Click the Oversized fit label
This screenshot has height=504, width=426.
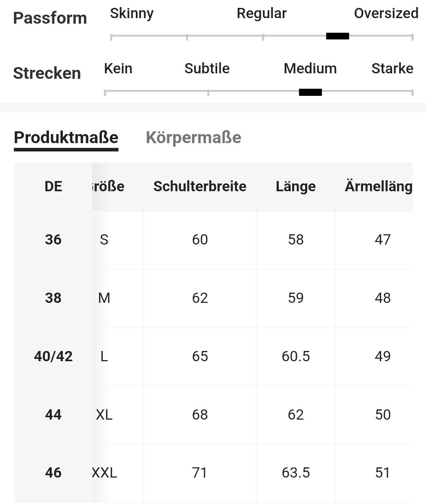[x=386, y=13]
